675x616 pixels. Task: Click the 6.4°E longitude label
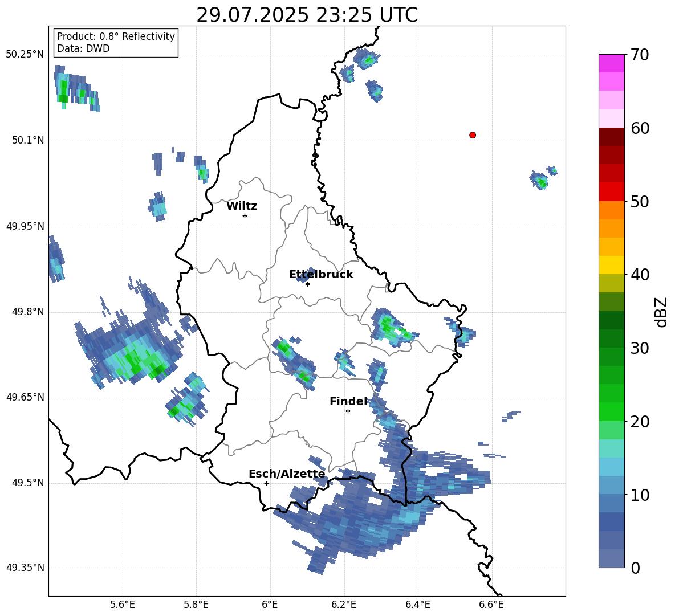coord(417,605)
